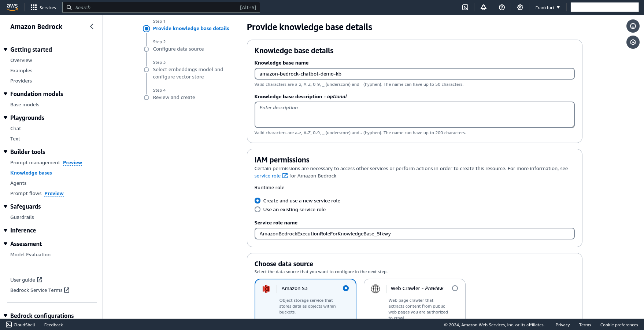This screenshot has height=330, width=644.
Task: Open the help question mark icon
Action: click(502, 7)
